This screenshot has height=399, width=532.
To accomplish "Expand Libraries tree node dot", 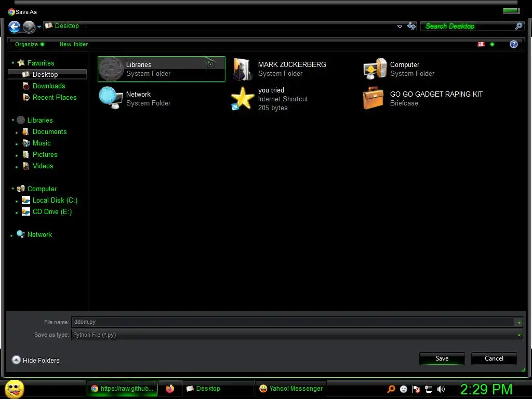I will click(13, 120).
